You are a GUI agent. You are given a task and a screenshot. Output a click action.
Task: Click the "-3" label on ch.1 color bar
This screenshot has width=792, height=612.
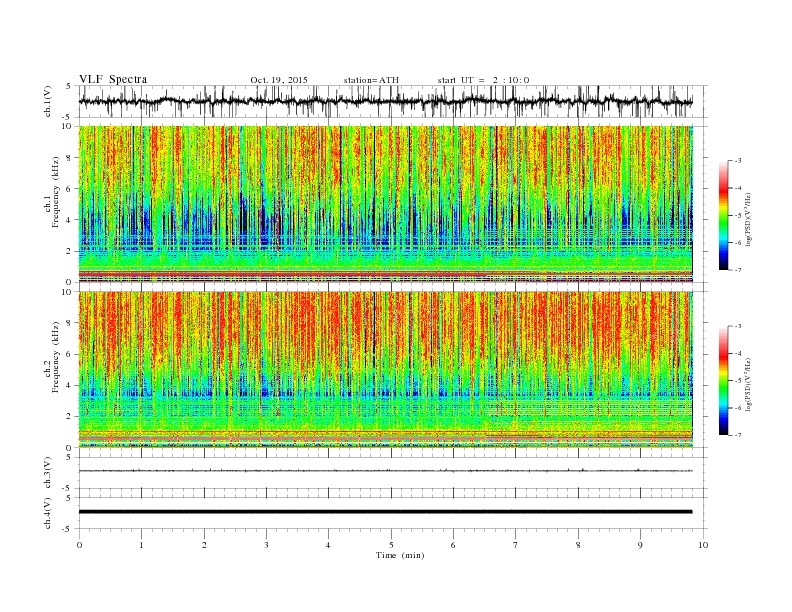(737, 161)
